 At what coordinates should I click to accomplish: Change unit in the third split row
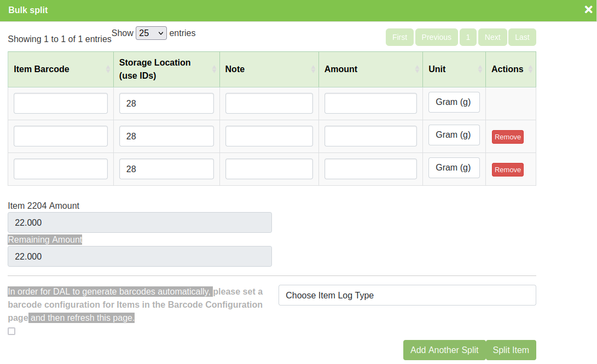click(454, 168)
